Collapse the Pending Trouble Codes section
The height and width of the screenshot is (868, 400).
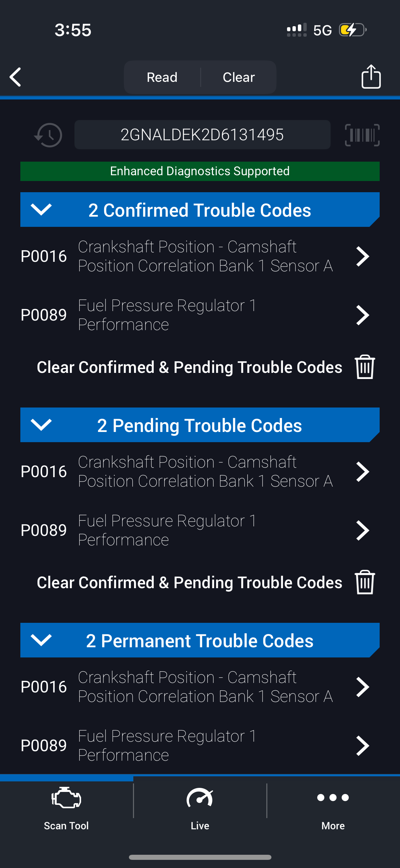coord(41,425)
